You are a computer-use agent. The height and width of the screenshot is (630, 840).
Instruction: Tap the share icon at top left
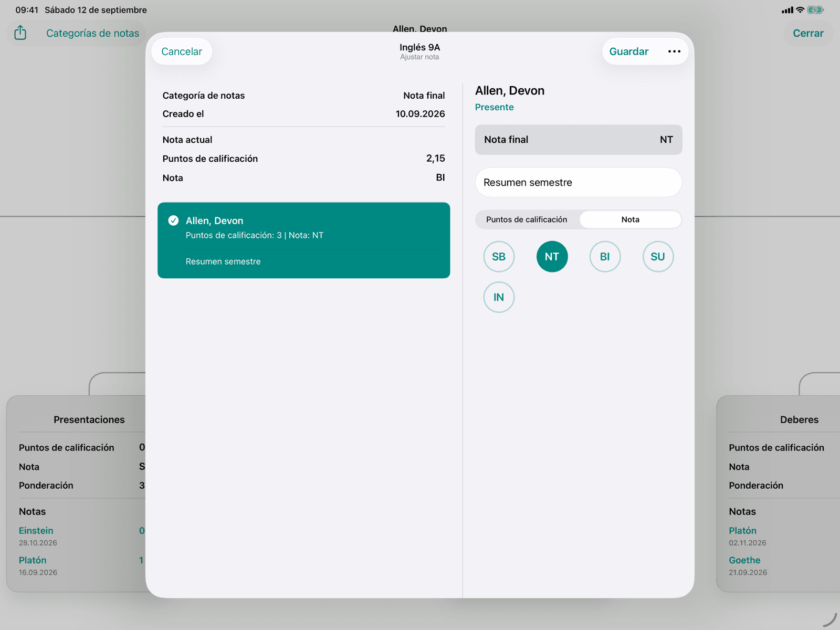(x=20, y=33)
